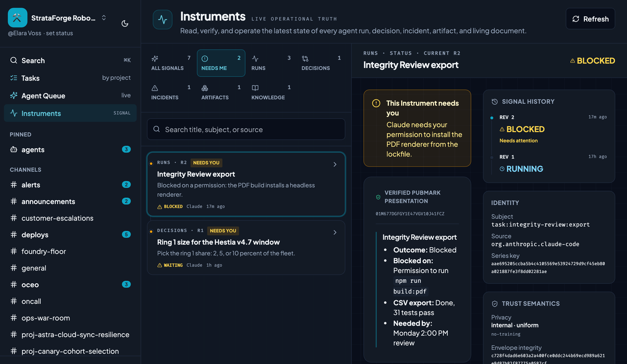The width and height of the screenshot is (627, 364).
Task: Click NEEDS YOU badge on Integrity Review card
Action: pos(206,162)
